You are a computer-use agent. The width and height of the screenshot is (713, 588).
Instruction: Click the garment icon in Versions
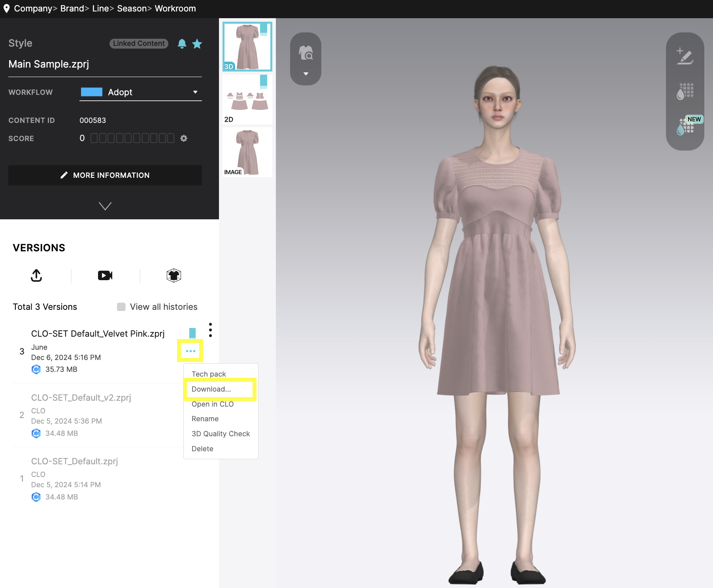(x=174, y=275)
